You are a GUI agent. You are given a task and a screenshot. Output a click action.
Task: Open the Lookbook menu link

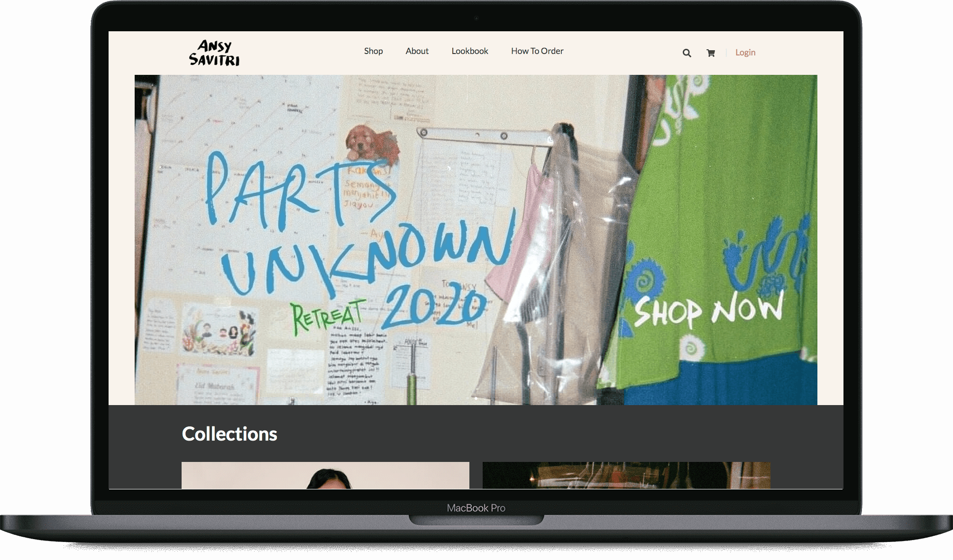point(469,51)
